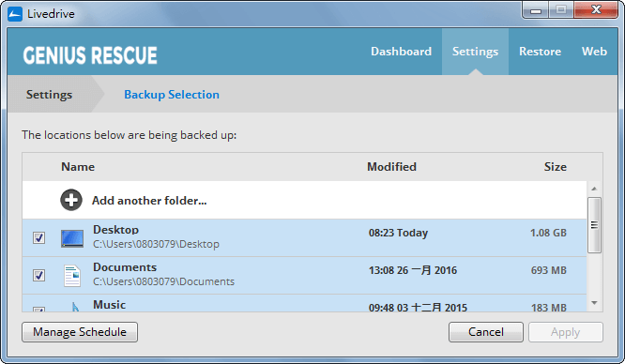Viewport: 625px width, 364px height.
Task: Click the 13:08 26 一月 2016 date
Action: 413,270
